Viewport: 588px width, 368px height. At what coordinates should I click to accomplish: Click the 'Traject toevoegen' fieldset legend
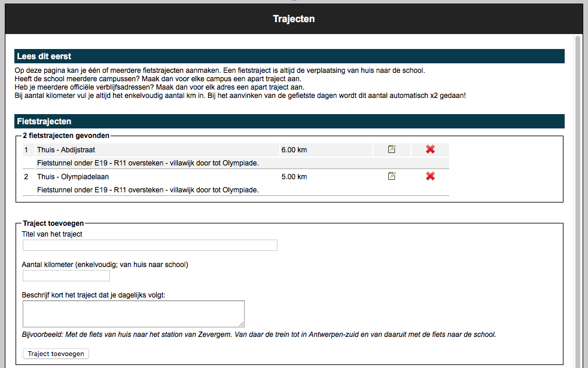[x=53, y=223]
